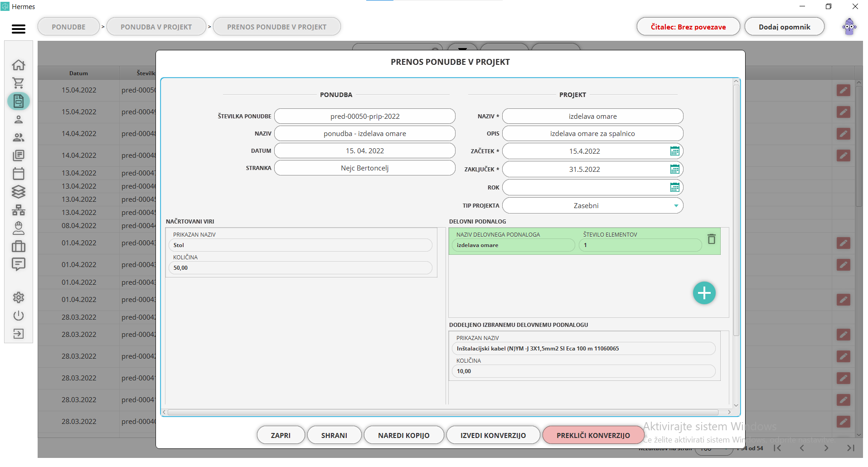Image resolution: width=868 pixels, height=467 pixels.
Task: Click Čitalec: Brez povezave button
Action: click(x=688, y=27)
